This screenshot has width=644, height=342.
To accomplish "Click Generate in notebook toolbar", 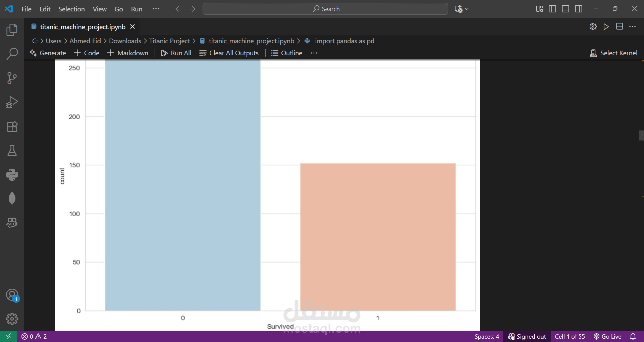I will (48, 53).
